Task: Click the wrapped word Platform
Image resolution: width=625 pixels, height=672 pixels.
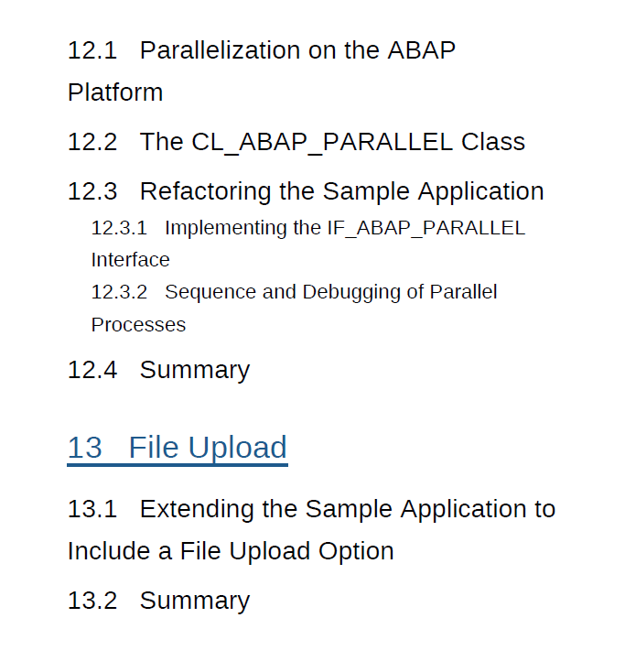Action: click(x=115, y=92)
